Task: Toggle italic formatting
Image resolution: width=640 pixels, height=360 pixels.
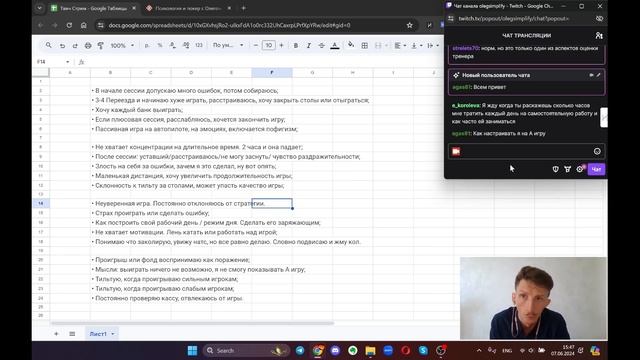Action: pos(309,45)
